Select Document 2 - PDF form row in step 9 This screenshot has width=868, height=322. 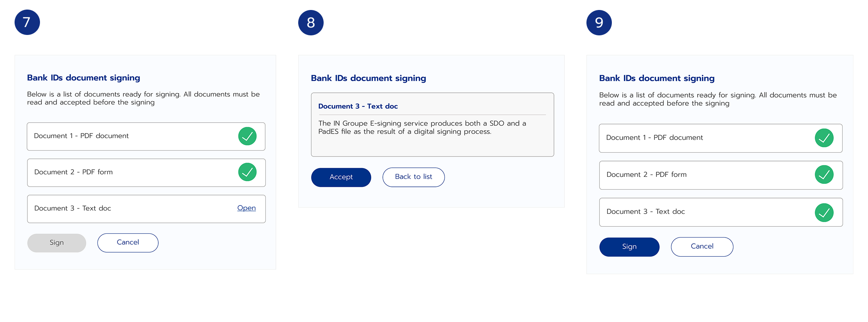700,175
